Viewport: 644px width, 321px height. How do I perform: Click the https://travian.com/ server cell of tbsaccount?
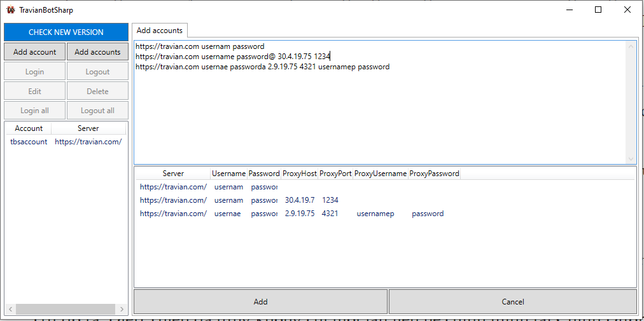[88, 142]
